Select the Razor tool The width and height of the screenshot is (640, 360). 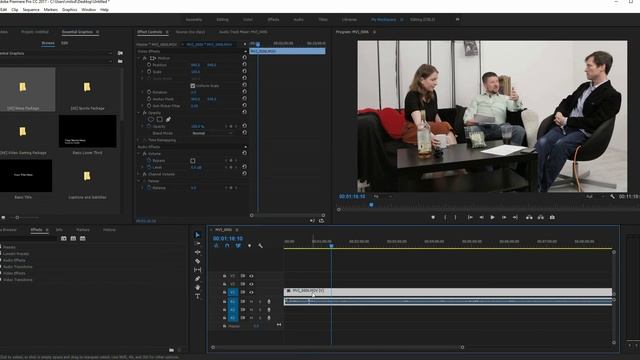(198, 261)
